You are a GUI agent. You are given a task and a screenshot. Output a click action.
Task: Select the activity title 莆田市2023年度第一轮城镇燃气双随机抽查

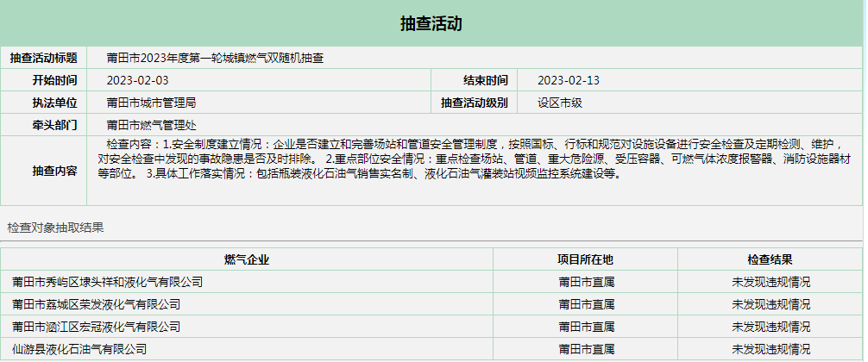coord(215,58)
